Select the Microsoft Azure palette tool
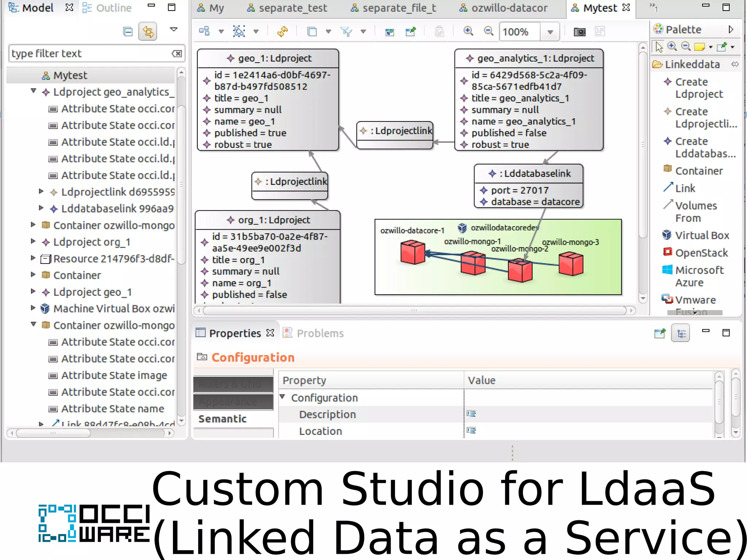 693,276
